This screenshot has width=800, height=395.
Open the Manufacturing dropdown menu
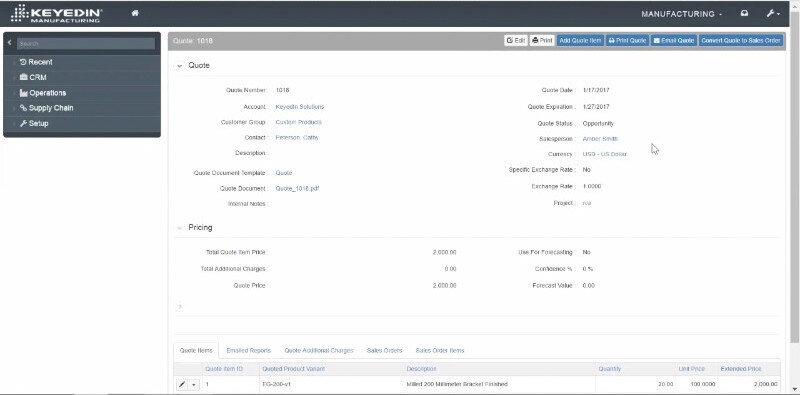[x=682, y=14]
